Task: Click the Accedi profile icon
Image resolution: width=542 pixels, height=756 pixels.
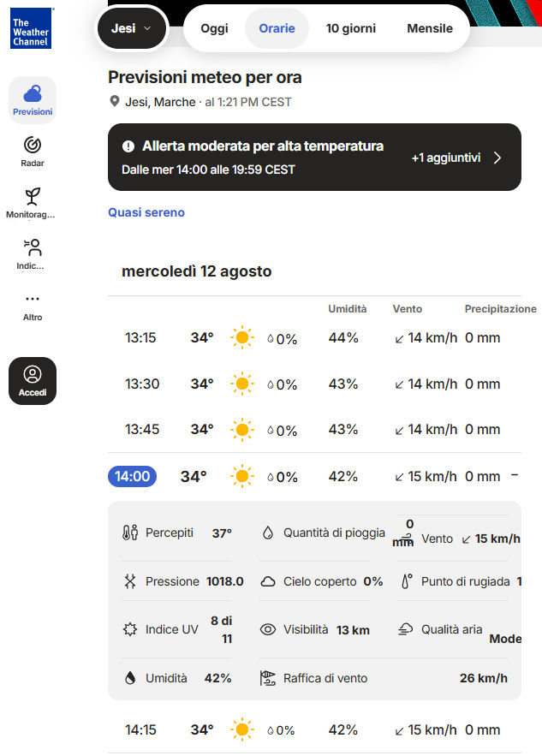Action: click(33, 374)
